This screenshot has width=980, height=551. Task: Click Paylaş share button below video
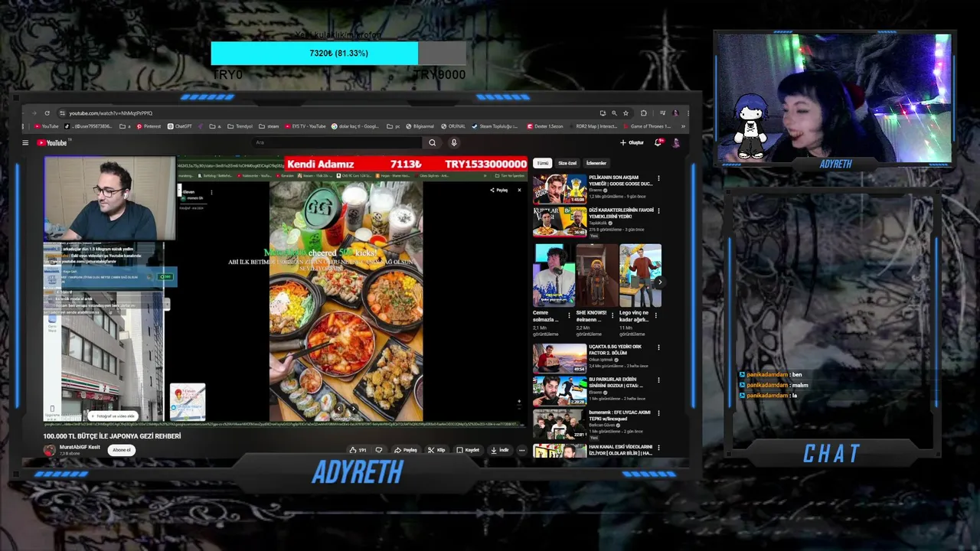point(406,450)
